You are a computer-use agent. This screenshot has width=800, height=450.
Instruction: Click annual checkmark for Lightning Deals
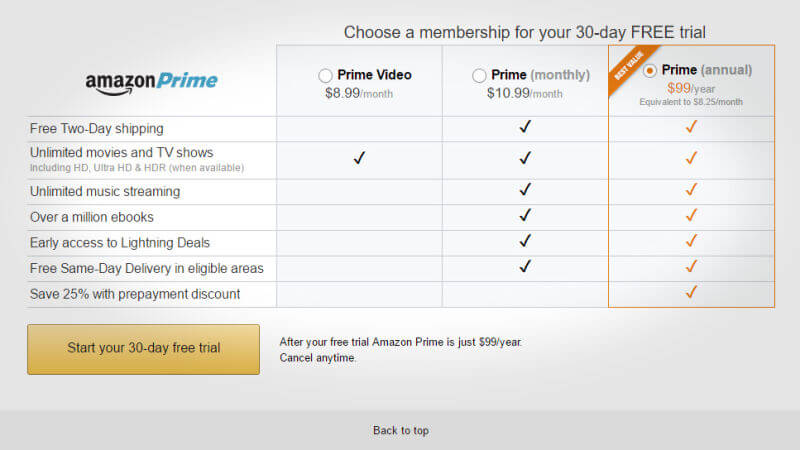click(691, 241)
